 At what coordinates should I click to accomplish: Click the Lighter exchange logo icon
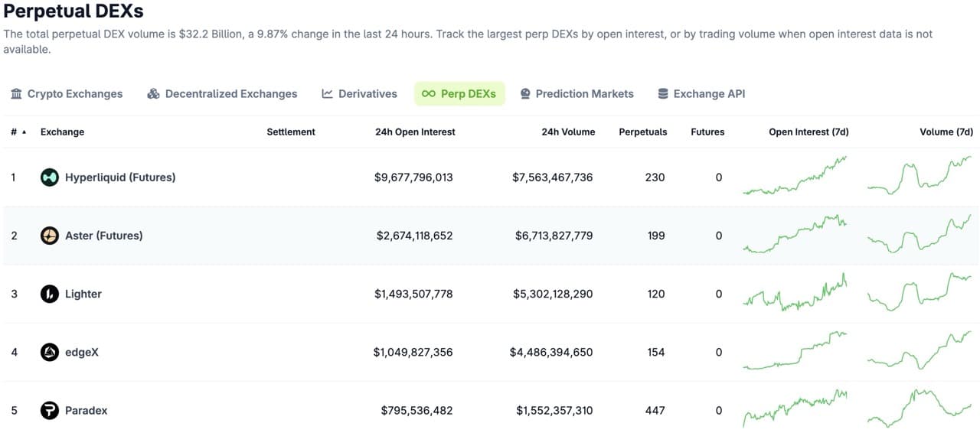pyautogui.click(x=50, y=294)
